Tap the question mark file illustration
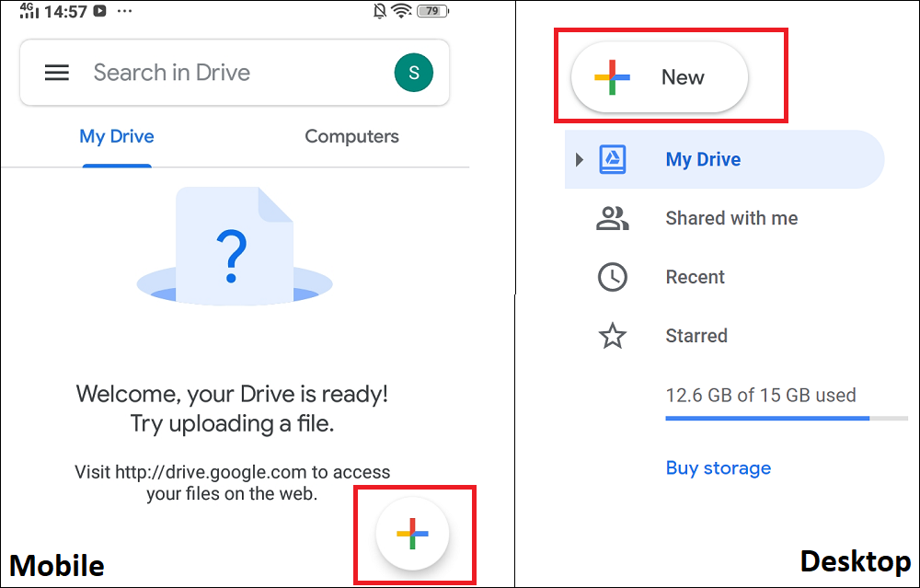Screen dimensions: 920x588 pyautogui.click(x=234, y=246)
